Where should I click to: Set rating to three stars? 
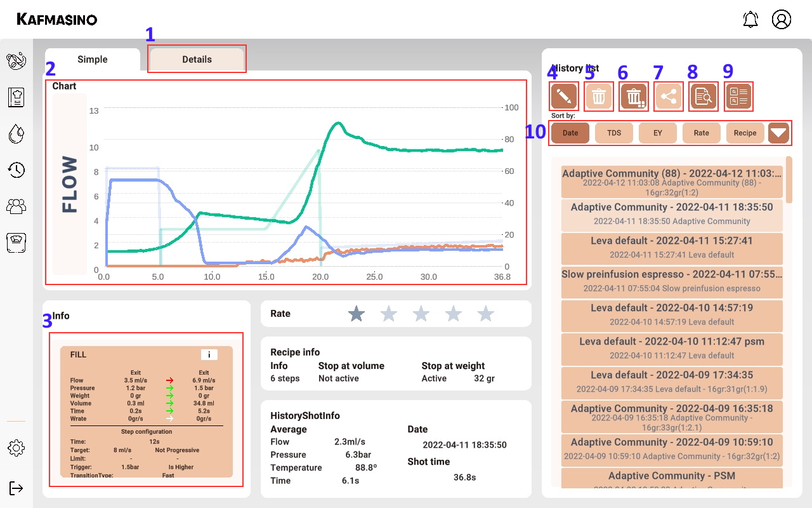point(421,313)
